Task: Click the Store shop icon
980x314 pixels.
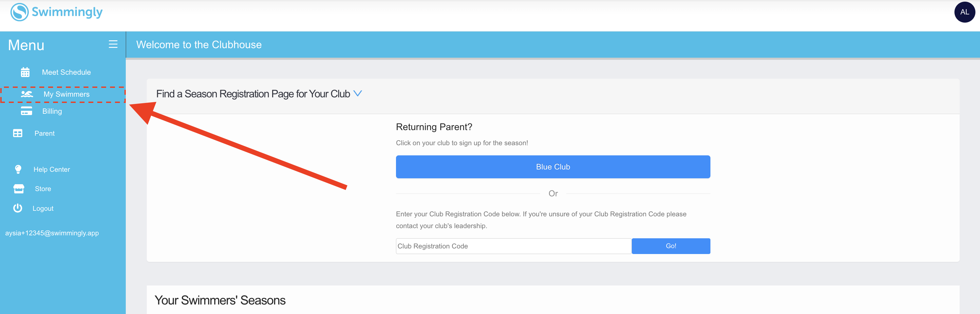Action: click(x=19, y=189)
